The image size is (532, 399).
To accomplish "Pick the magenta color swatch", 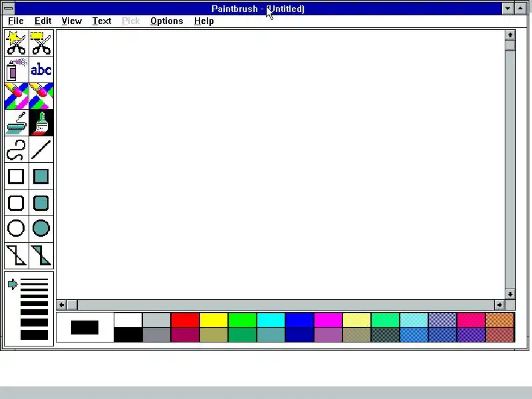I will tap(328, 320).
